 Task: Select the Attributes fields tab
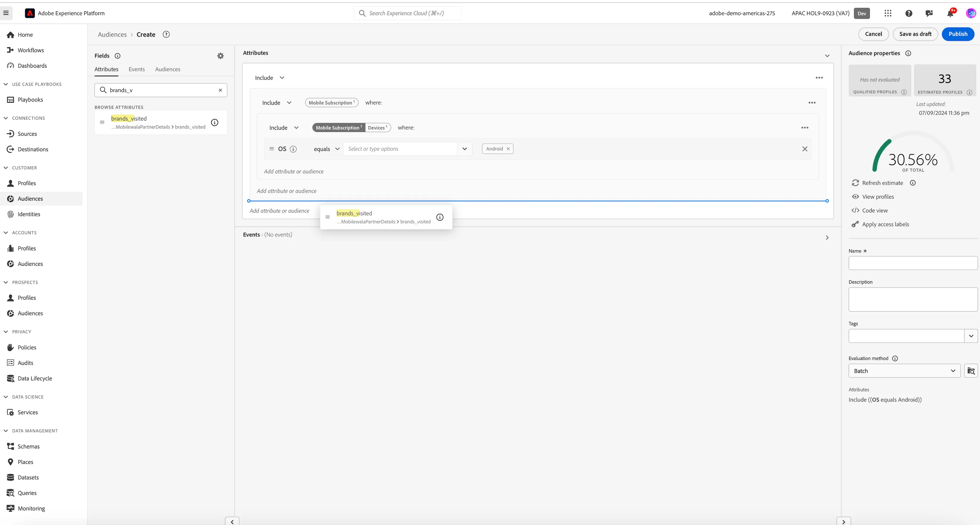point(106,69)
